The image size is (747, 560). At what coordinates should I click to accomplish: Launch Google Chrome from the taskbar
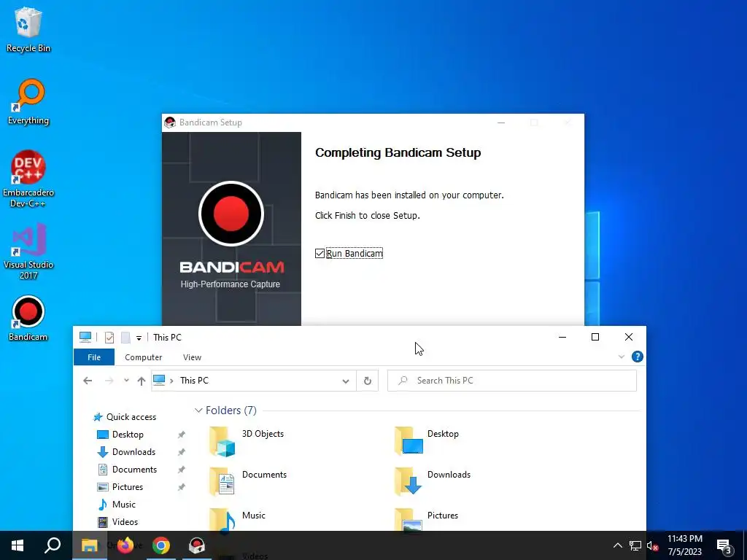(161, 545)
